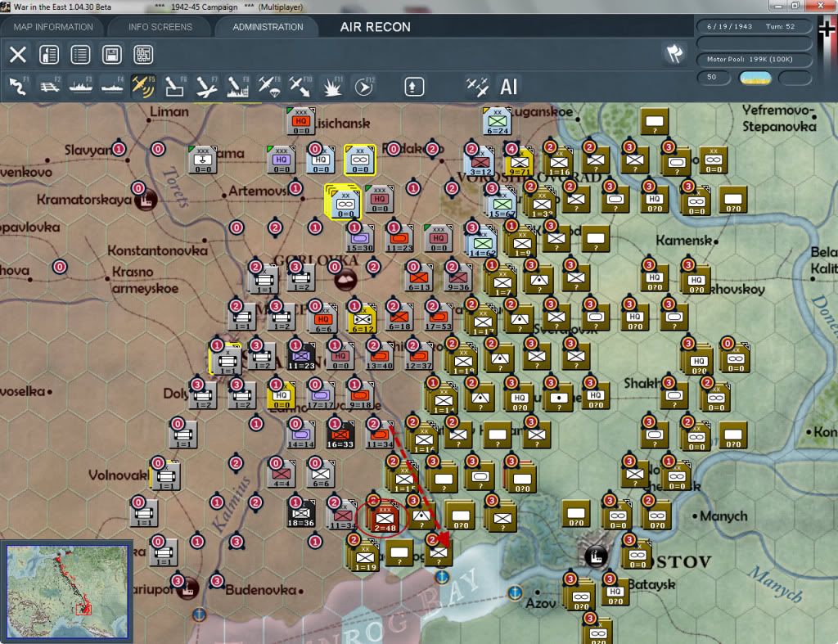This screenshot has height=644, width=838.
Task: Select the unit counter marked 17=17
Action: [x=321, y=395]
